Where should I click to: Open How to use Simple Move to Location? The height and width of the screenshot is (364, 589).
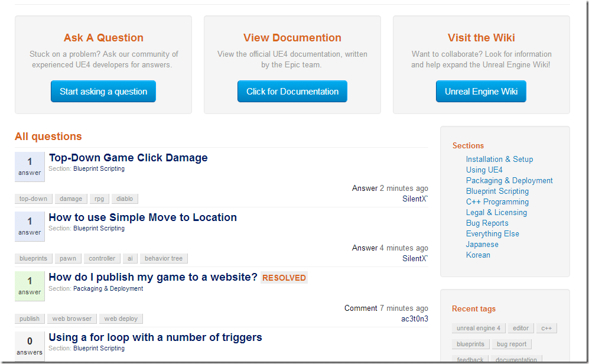click(x=142, y=217)
